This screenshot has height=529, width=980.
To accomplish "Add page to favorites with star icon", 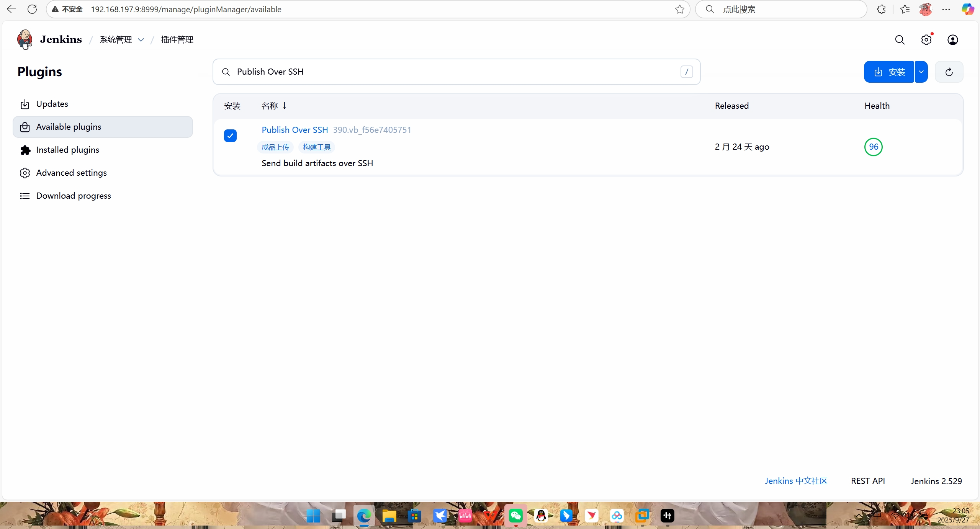I will [x=679, y=9].
